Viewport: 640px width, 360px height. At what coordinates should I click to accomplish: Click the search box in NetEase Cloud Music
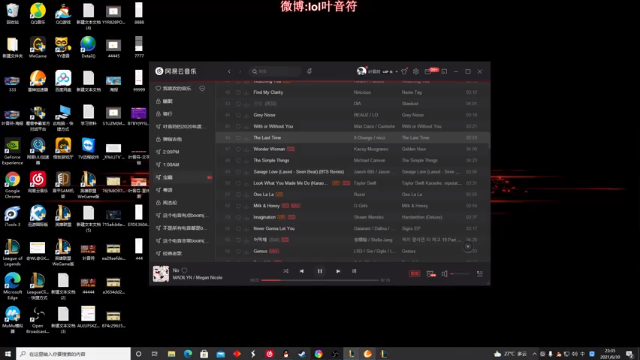[x=275, y=71]
